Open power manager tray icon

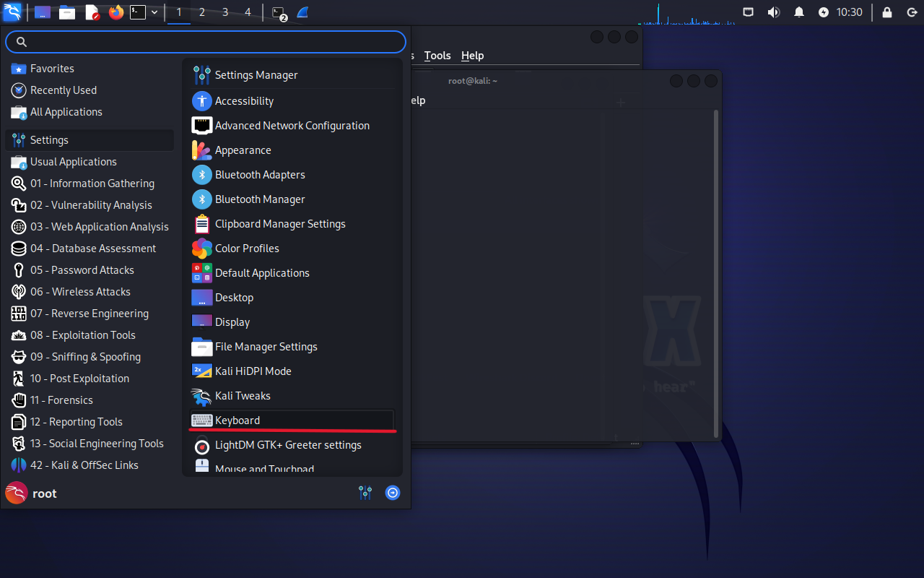point(824,12)
